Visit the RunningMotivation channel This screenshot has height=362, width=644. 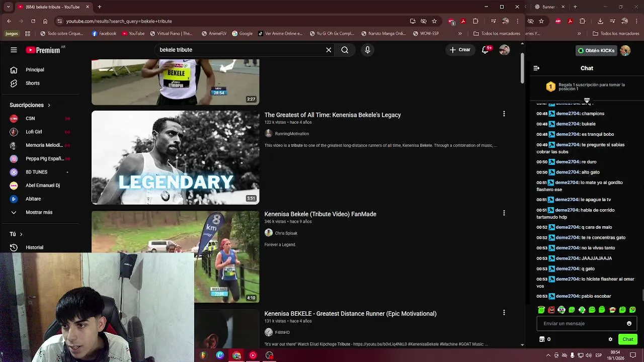tap(292, 134)
